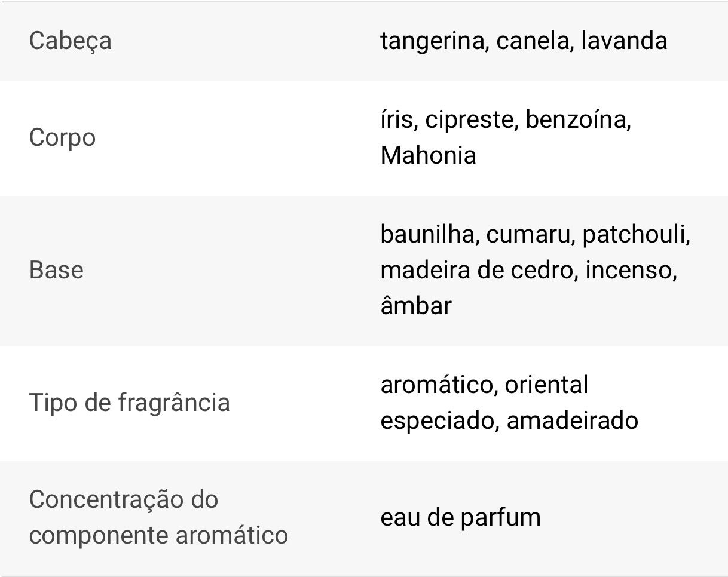The image size is (728, 577).
Task: Select the patchouli note
Action: [x=634, y=234]
